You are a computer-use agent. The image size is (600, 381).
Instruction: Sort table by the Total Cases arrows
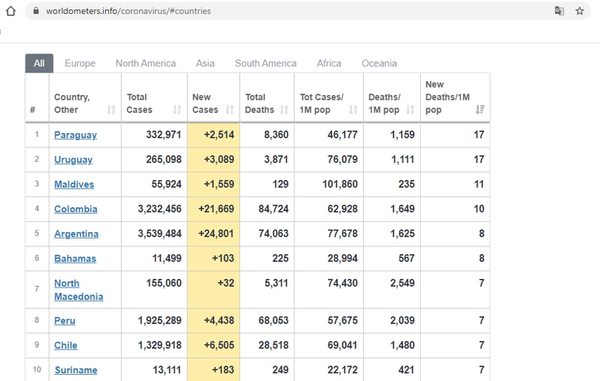point(177,110)
